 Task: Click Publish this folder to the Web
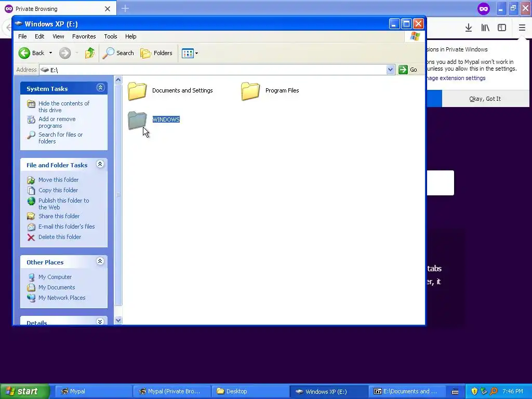64,204
